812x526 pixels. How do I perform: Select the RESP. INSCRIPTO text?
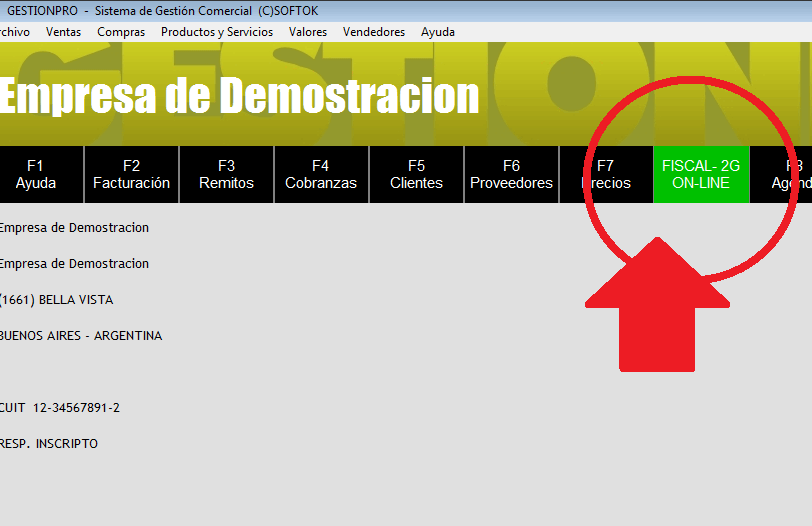[x=49, y=444]
